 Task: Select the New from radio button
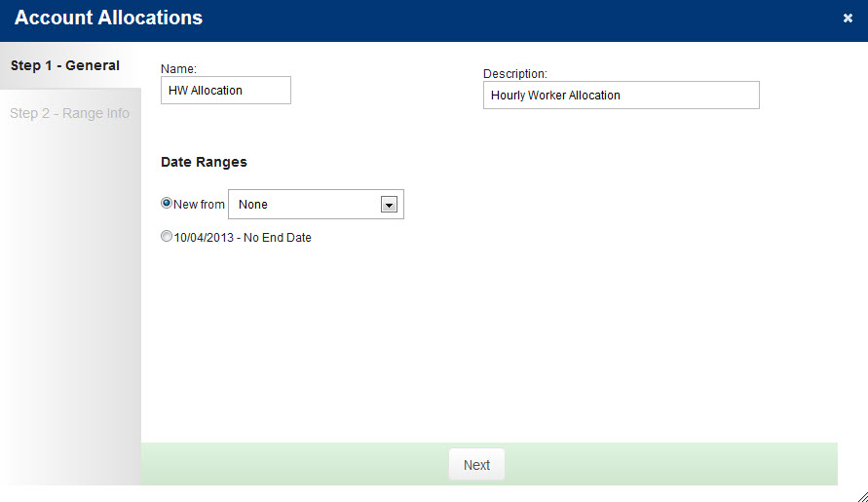pos(166,204)
